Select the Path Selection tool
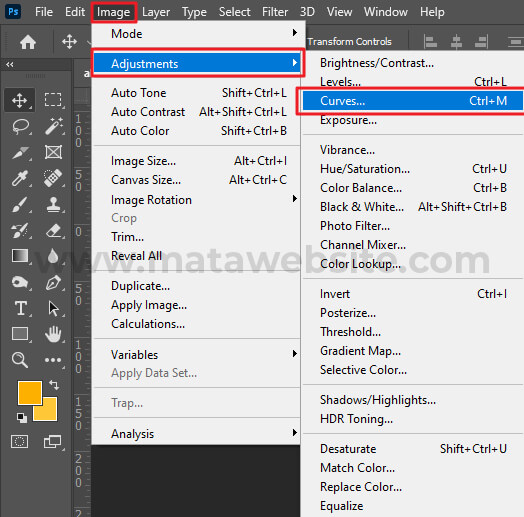This screenshot has width=524, height=517. coord(53,308)
